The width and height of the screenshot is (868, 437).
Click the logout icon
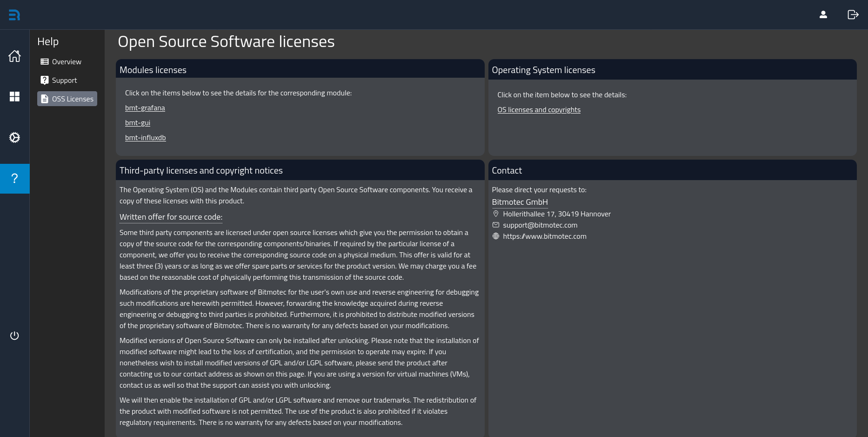853,15
